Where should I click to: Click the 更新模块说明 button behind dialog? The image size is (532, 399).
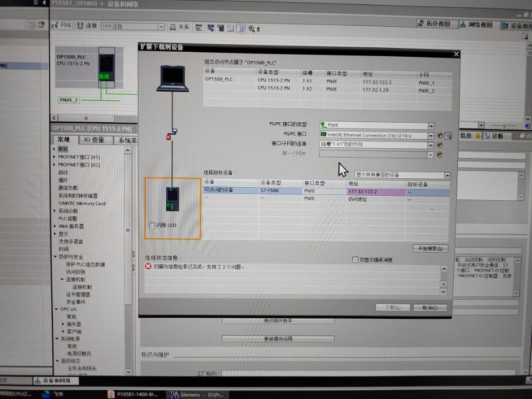pos(278,339)
